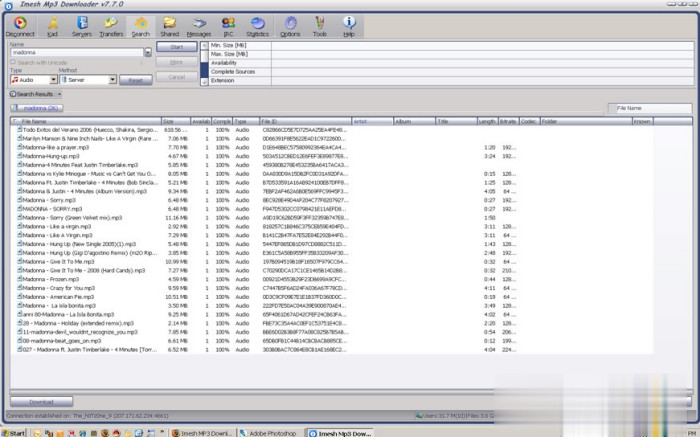
Task: Select 'Madonna-4 Minutes Feat Justin Timberlake.mp3' row
Action: (x=332, y=165)
